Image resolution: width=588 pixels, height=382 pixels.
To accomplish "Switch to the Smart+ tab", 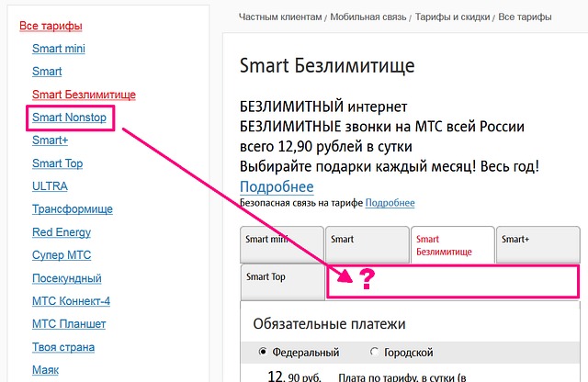I will click(x=538, y=244).
